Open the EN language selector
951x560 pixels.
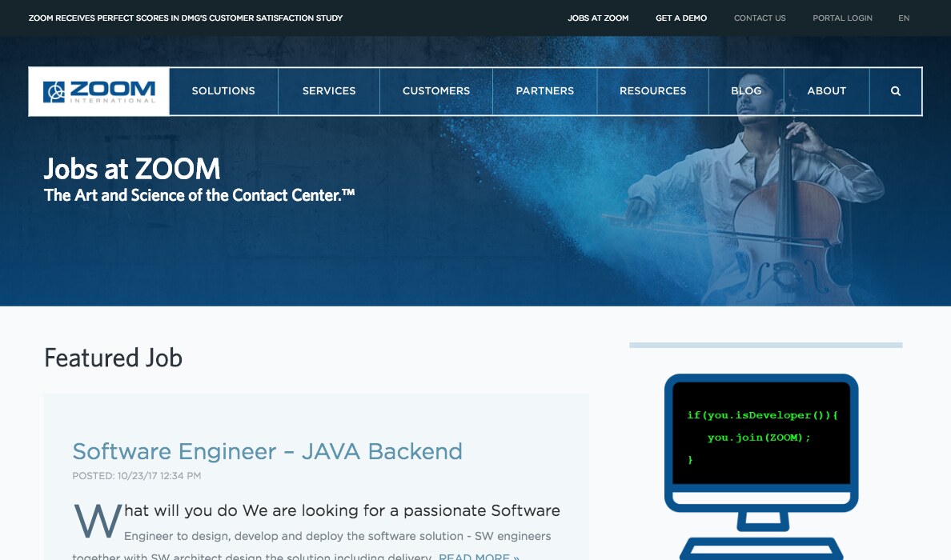click(904, 18)
